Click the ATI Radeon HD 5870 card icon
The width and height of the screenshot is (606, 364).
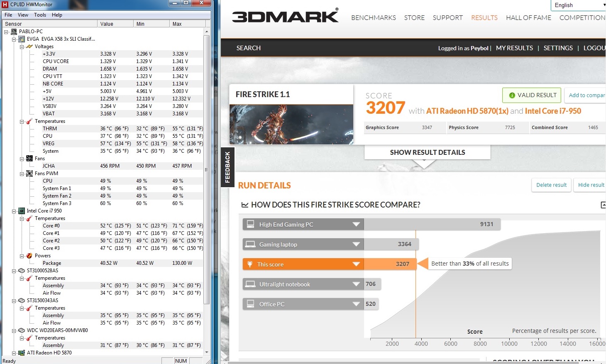pyautogui.click(x=22, y=353)
